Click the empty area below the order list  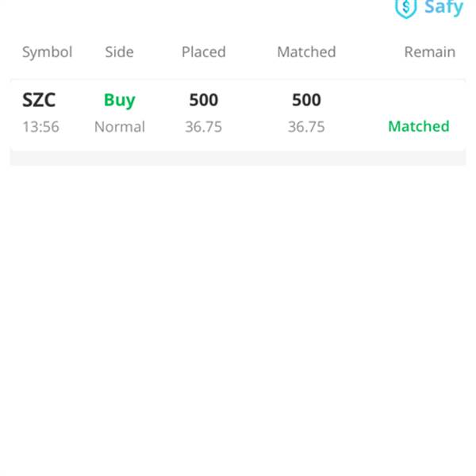point(238,319)
